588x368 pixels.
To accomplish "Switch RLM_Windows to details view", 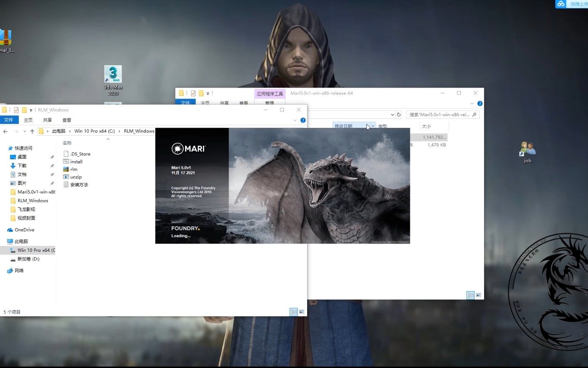I will [x=294, y=311].
